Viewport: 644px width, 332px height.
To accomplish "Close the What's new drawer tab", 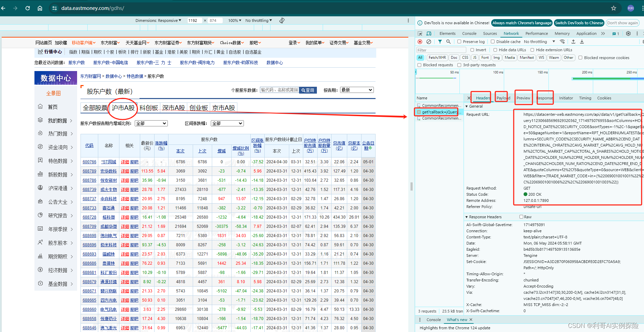I will (x=471, y=320).
